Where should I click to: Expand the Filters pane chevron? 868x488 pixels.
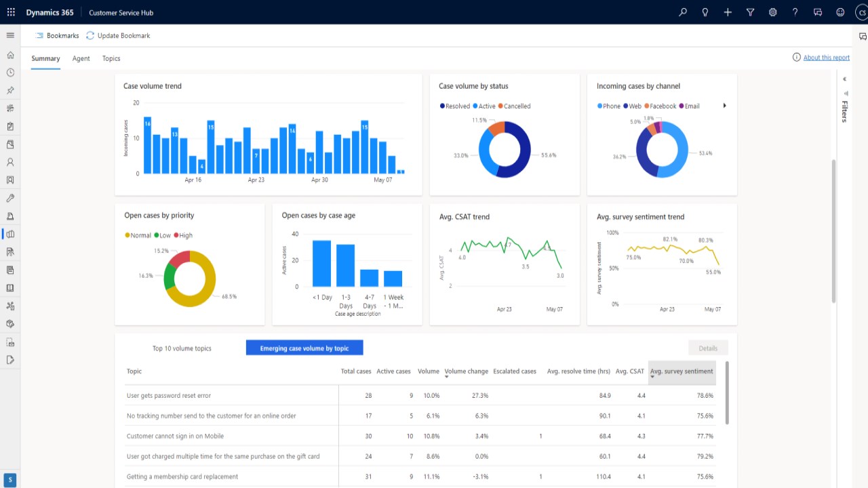pyautogui.click(x=844, y=79)
